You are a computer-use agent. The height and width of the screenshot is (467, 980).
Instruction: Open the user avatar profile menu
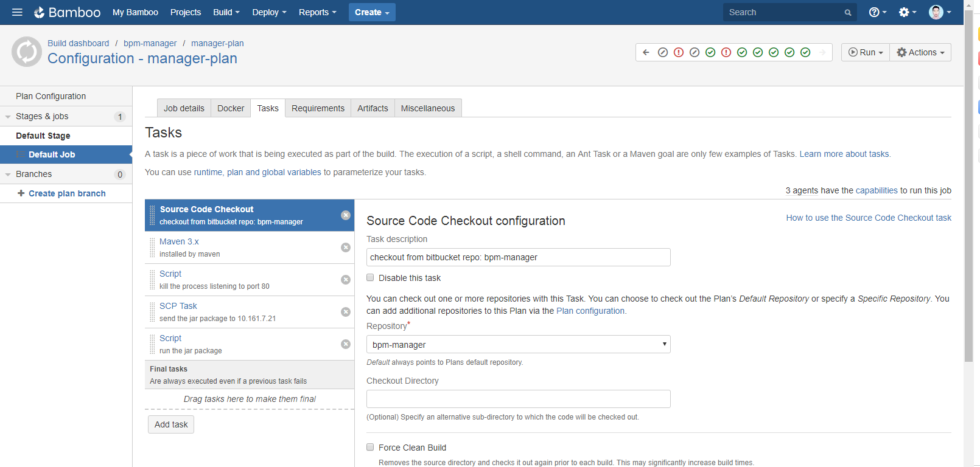click(x=940, y=12)
